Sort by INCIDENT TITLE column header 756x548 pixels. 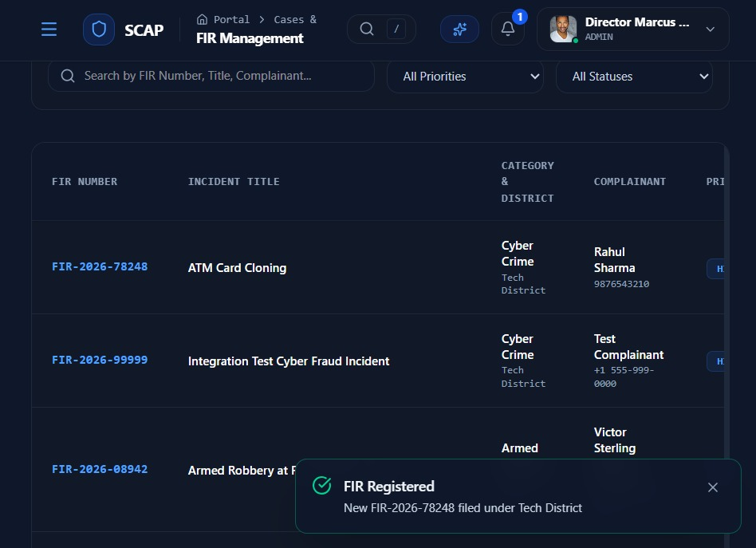pyautogui.click(x=234, y=181)
